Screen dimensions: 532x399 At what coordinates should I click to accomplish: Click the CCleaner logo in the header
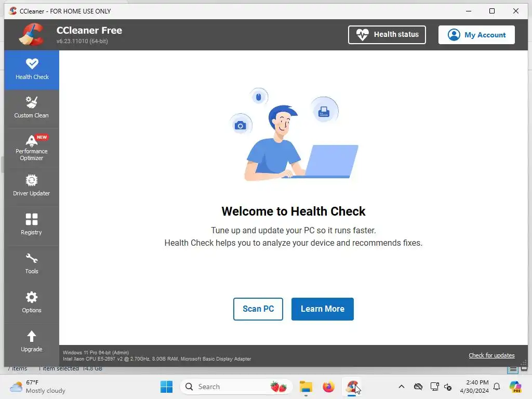click(31, 34)
